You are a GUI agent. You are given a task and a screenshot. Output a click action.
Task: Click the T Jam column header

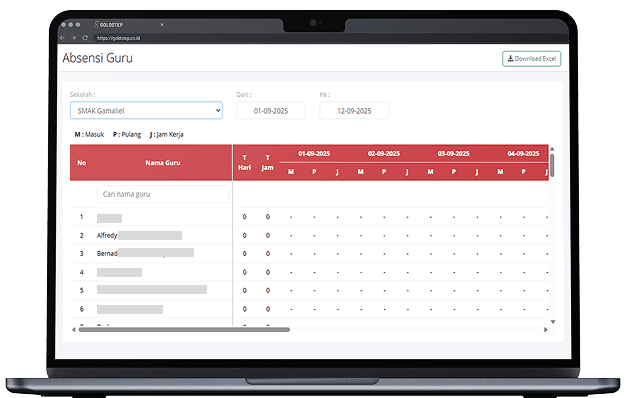(x=268, y=163)
